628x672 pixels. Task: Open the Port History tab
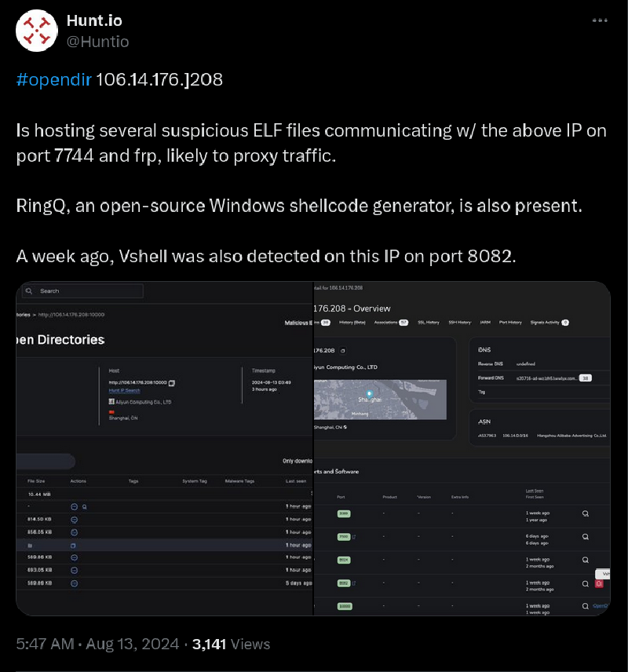click(x=509, y=323)
